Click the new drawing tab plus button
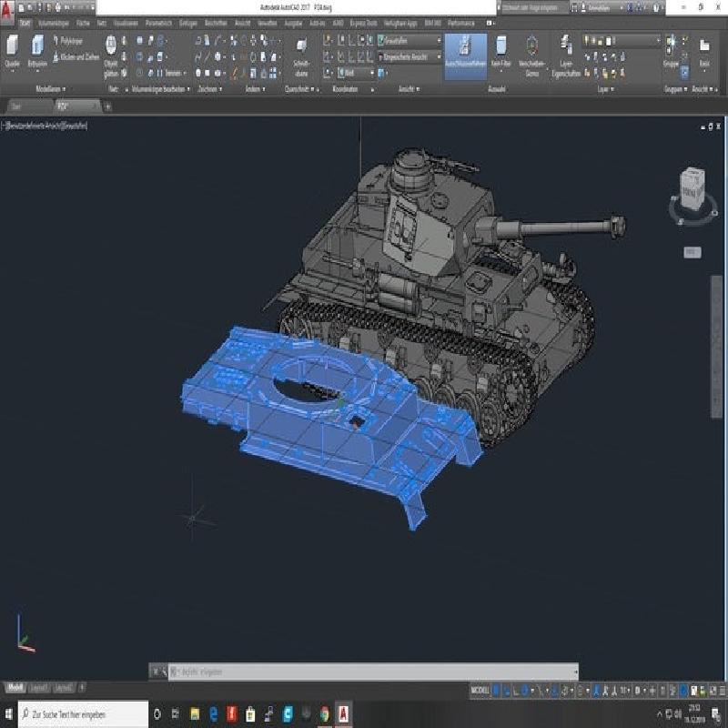Image resolution: width=728 pixels, height=728 pixels. pos(107,106)
